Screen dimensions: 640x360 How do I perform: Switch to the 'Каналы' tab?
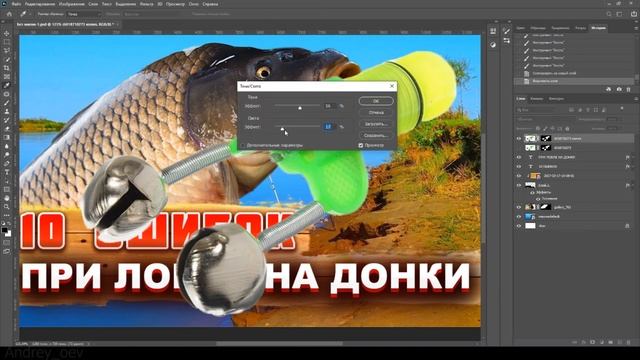point(537,99)
